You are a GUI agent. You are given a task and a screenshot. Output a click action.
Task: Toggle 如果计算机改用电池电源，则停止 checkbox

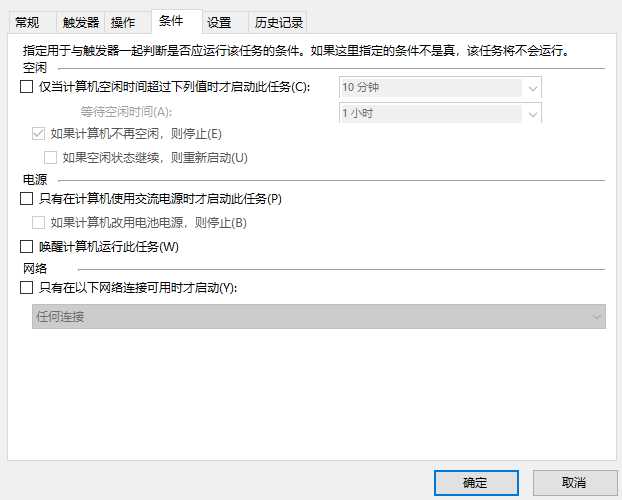pyautogui.click(x=38, y=222)
